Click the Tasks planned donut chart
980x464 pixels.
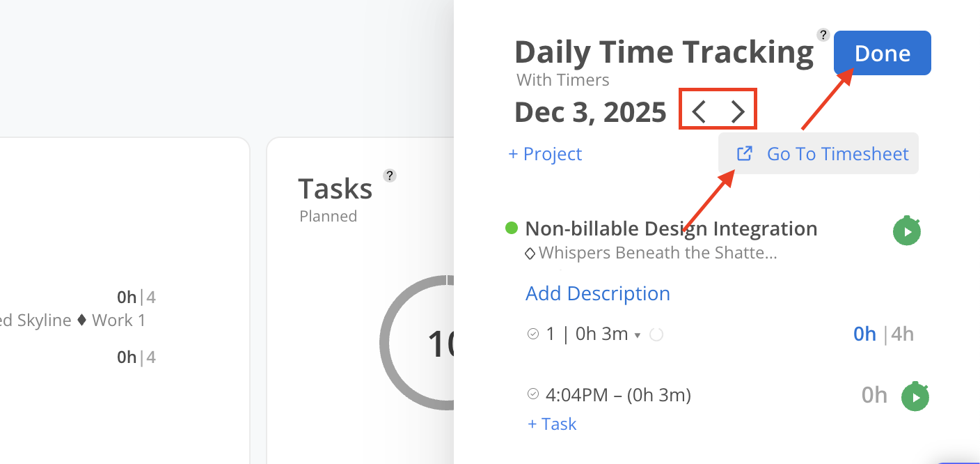(416, 343)
